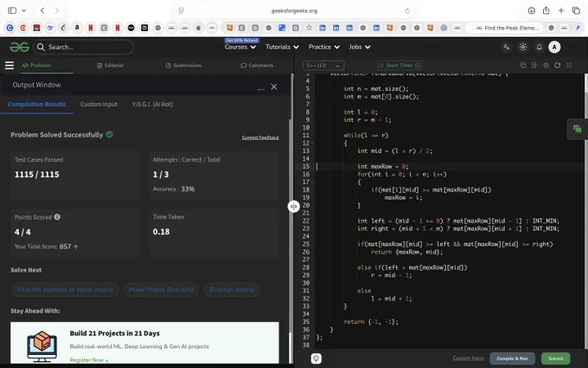Screen dimensions: 588x368
Task: Close the Output Window
Action: (x=274, y=87)
